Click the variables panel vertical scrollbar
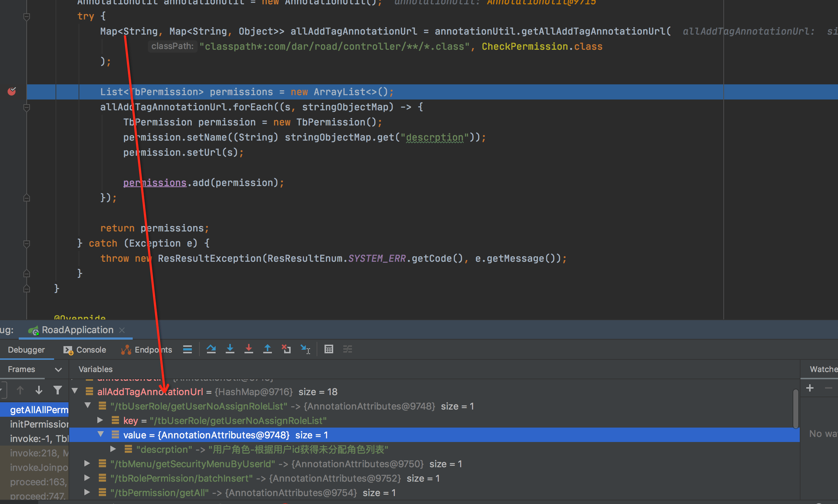Image resolution: width=838 pixels, height=504 pixels. (795, 408)
